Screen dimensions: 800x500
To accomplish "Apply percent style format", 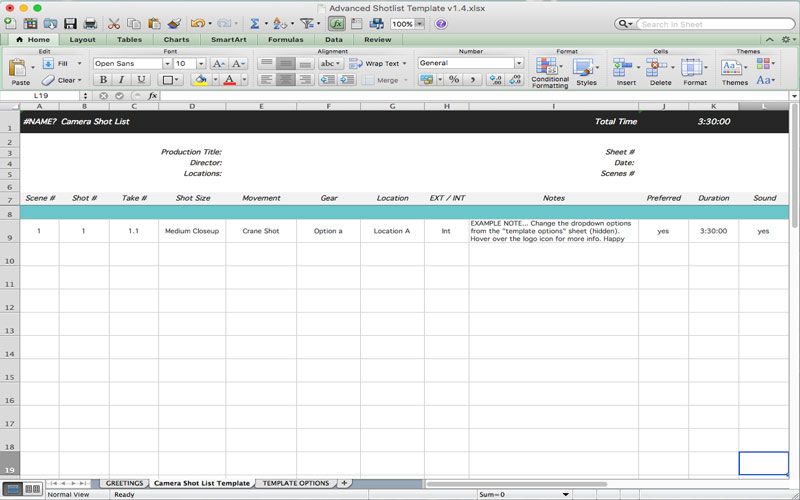I will pyautogui.click(x=454, y=80).
